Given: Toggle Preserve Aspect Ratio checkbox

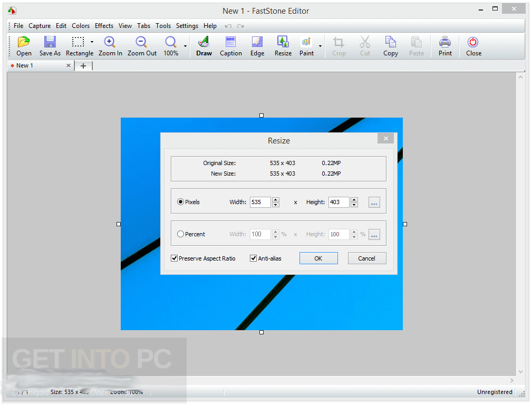Looking at the screenshot, I should tap(175, 258).
